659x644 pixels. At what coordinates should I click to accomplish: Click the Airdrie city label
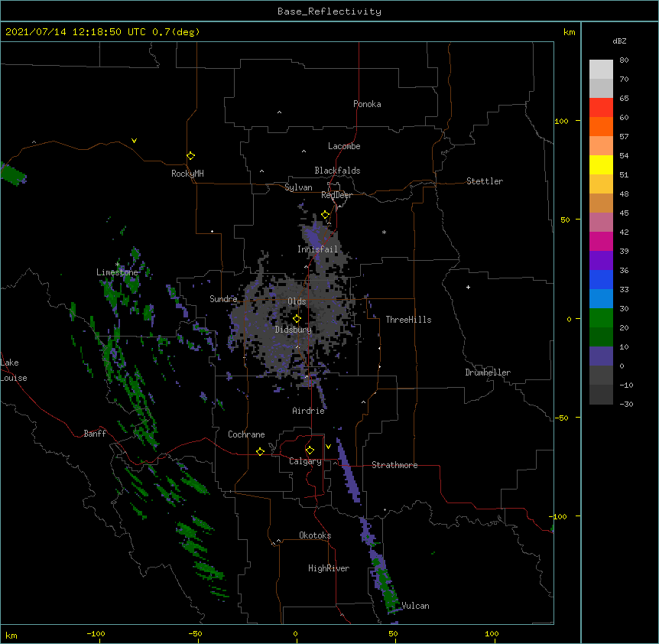(309, 411)
